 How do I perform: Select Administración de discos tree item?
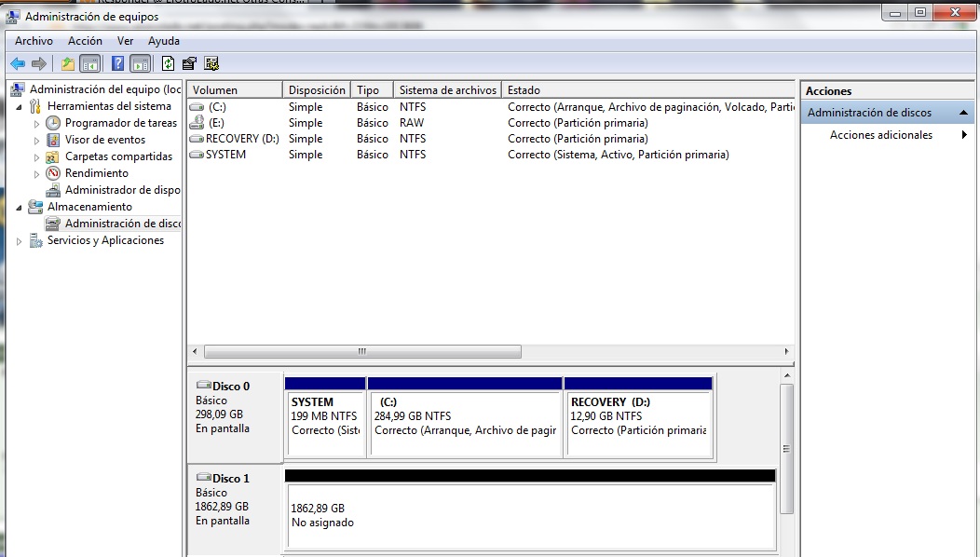point(123,224)
